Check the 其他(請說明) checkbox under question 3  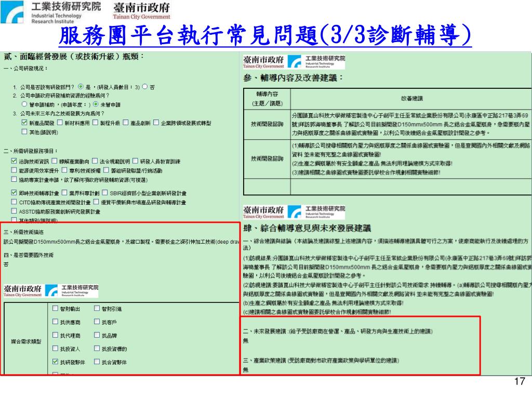click(x=24, y=131)
